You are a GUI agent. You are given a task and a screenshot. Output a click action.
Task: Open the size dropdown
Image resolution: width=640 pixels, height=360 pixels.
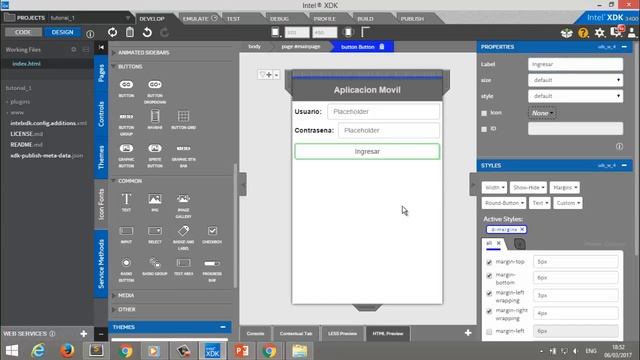point(575,80)
